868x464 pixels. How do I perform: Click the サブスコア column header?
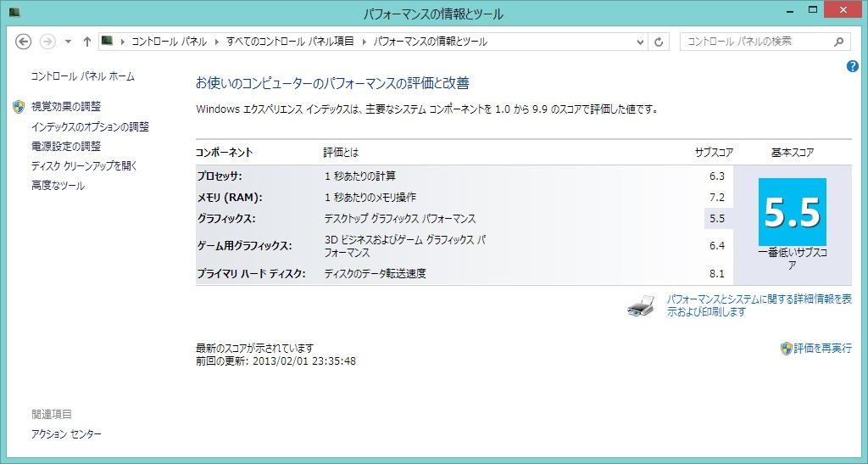(714, 153)
